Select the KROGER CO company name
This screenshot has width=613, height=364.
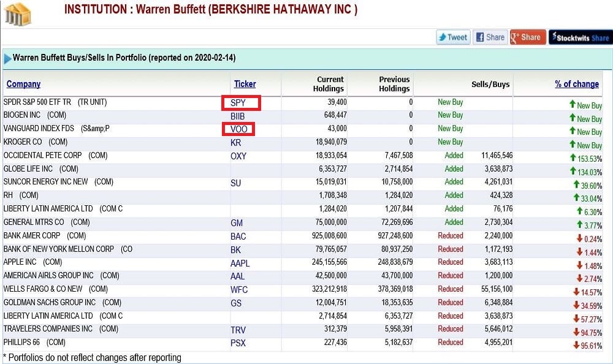pyautogui.click(x=23, y=142)
